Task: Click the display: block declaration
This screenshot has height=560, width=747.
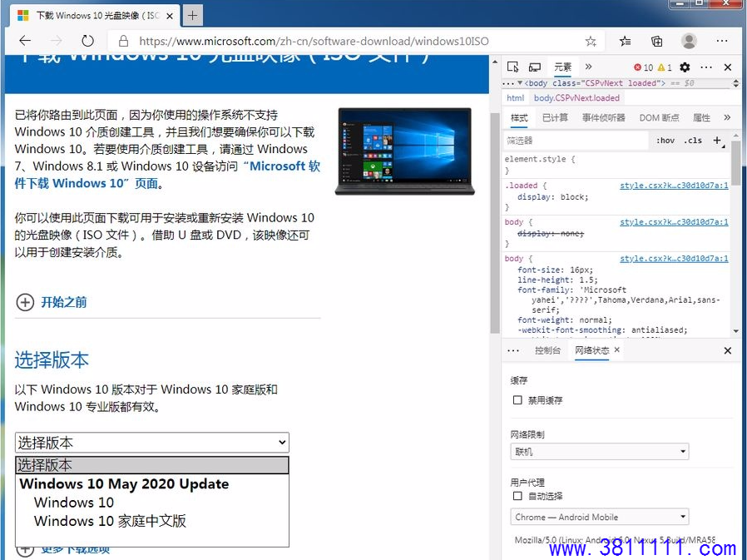Action: point(552,197)
